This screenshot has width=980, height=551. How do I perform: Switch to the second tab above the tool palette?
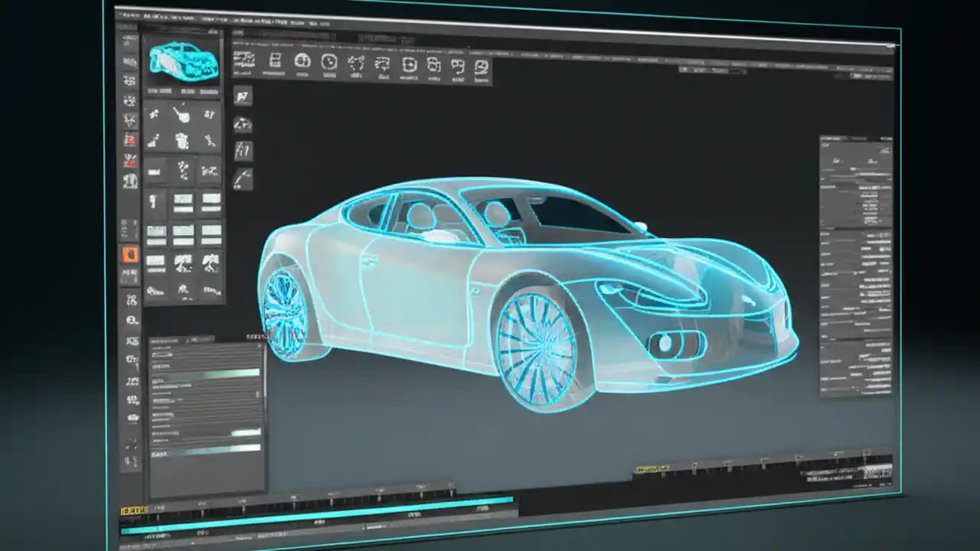coord(187,90)
